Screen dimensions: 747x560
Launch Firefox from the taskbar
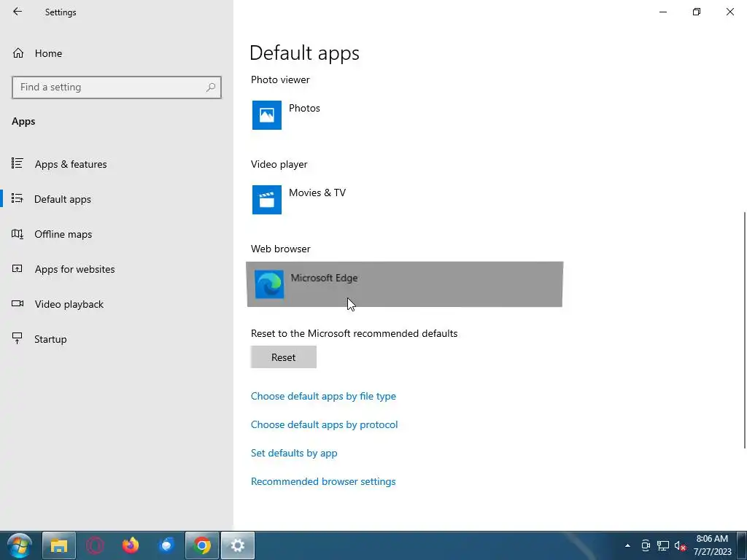coord(131,545)
